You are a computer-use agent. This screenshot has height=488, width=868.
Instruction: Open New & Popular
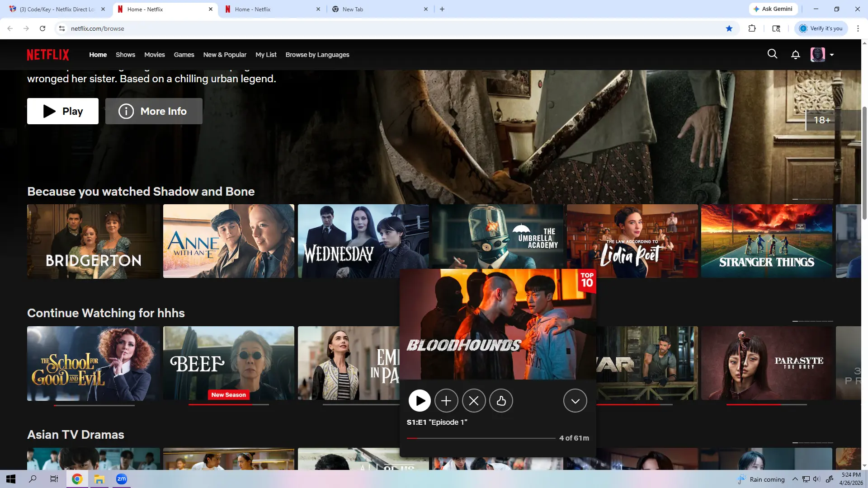point(225,55)
